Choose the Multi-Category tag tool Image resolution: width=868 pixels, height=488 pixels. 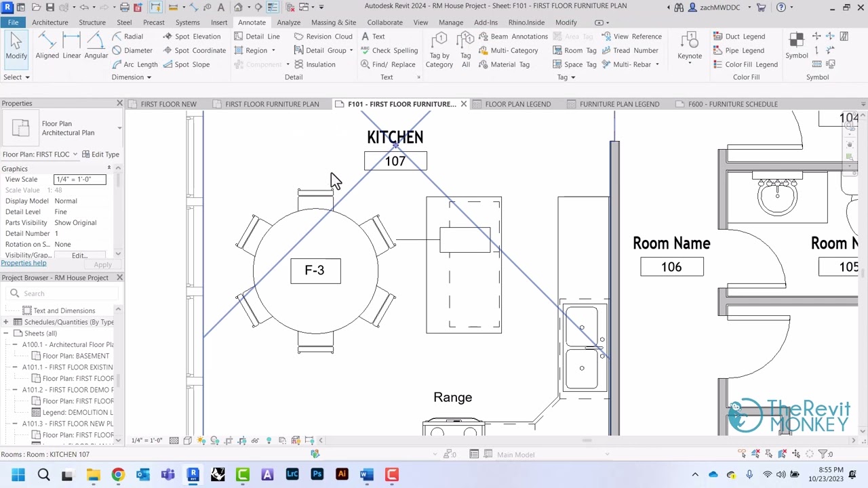click(508, 50)
